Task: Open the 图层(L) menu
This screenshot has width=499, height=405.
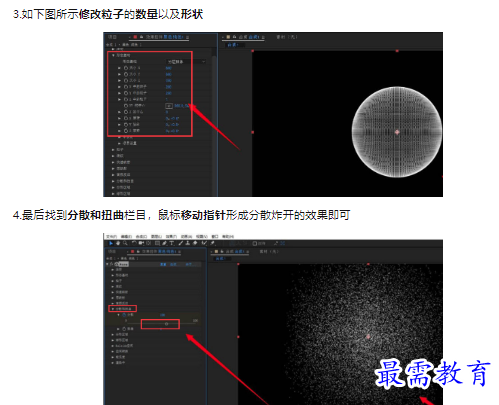Action: coord(156,236)
